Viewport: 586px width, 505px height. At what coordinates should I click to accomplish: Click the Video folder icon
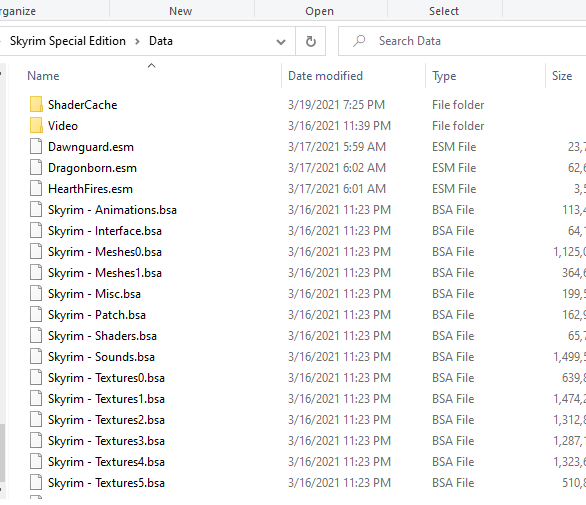click(x=36, y=126)
